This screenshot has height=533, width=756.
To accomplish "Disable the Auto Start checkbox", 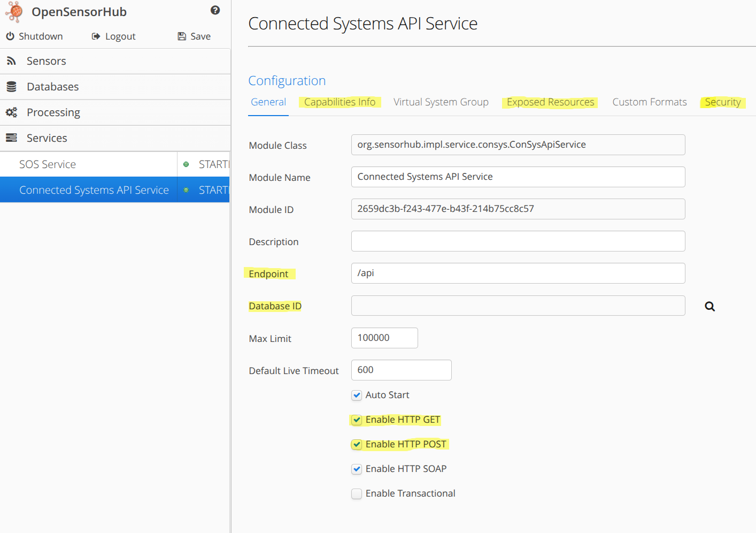I will point(357,395).
